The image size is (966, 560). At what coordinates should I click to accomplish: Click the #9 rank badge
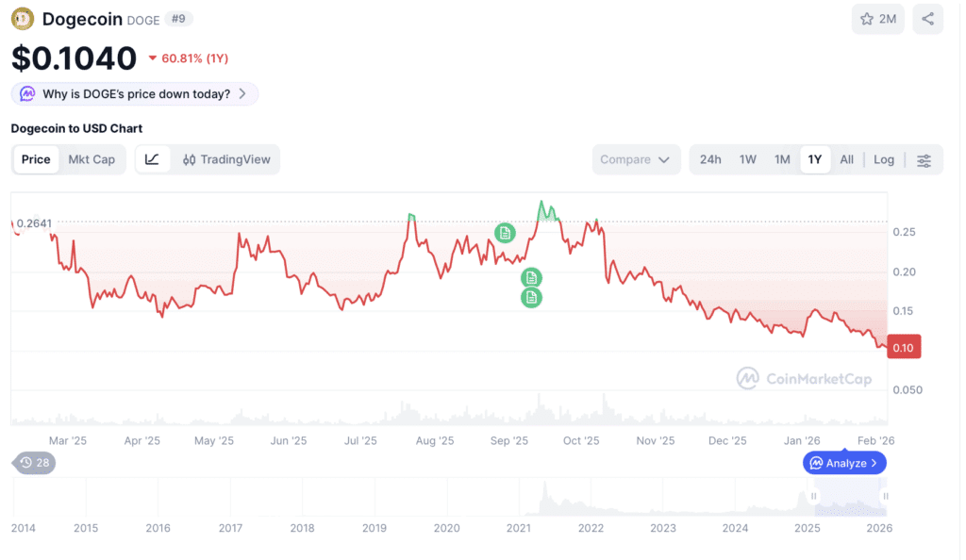point(178,19)
